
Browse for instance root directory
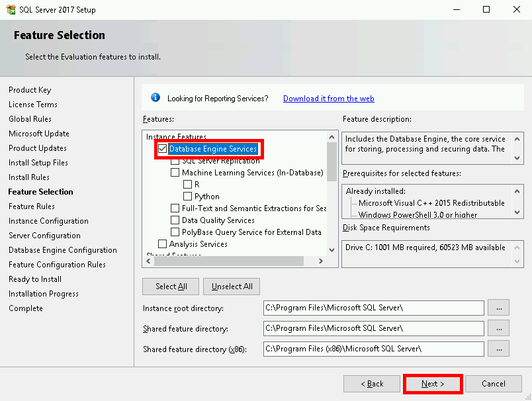click(x=498, y=308)
